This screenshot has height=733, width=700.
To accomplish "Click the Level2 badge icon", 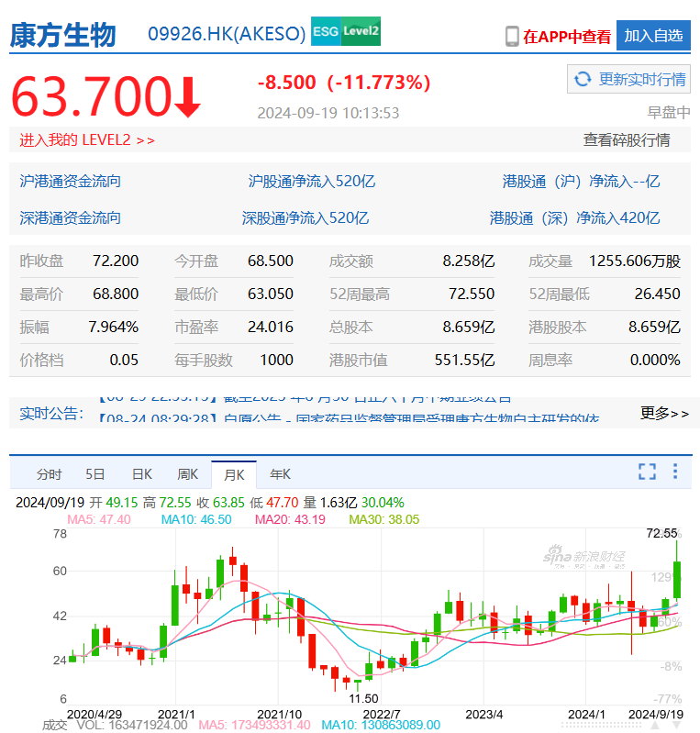I will tap(361, 31).
